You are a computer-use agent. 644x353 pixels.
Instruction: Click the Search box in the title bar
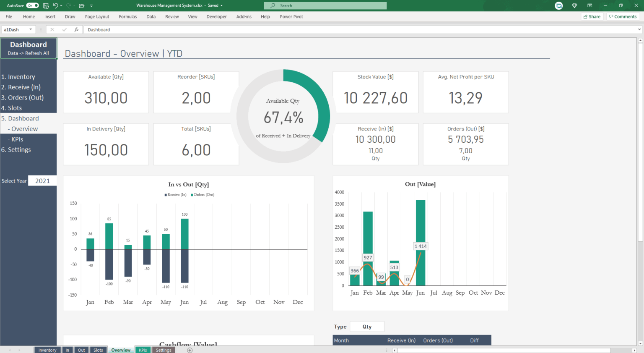point(325,5)
